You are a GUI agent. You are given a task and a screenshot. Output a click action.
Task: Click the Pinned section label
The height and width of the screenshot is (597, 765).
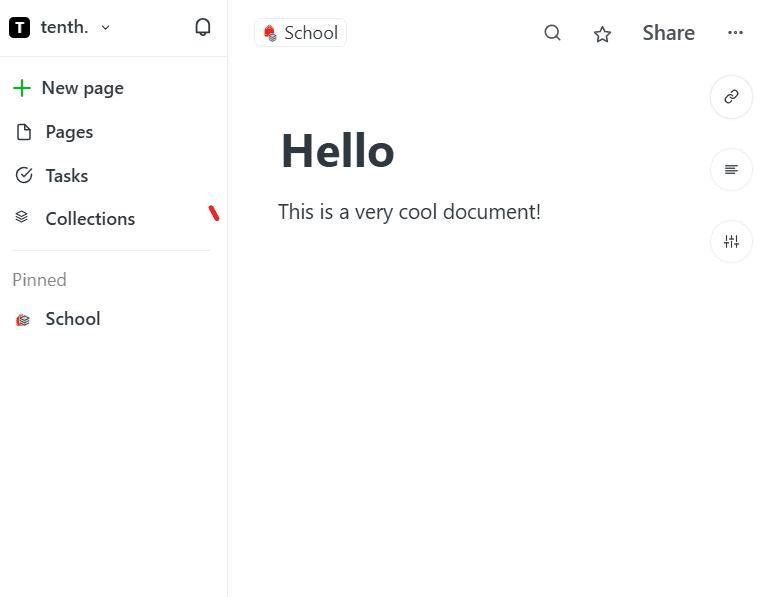40,280
